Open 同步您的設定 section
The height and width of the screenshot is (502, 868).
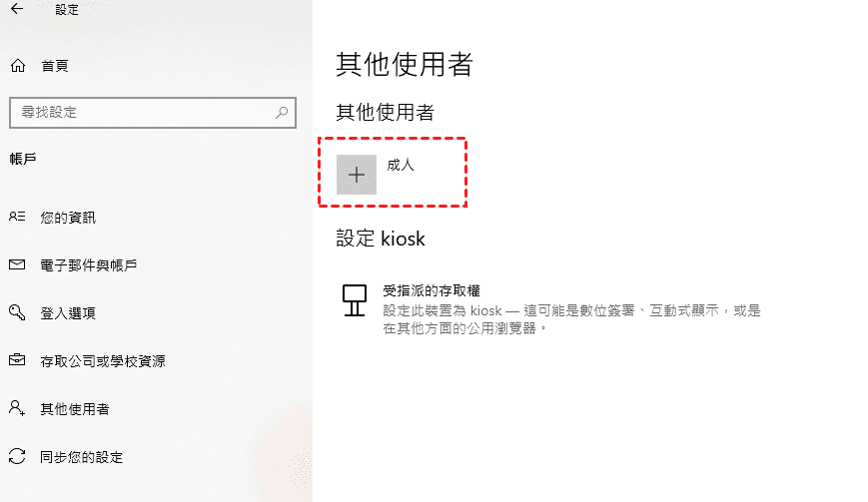(x=81, y=457)
